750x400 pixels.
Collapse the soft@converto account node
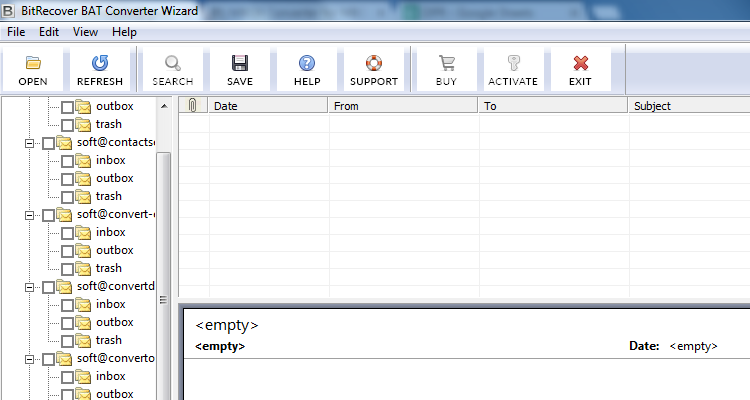(x=29, y=359)
